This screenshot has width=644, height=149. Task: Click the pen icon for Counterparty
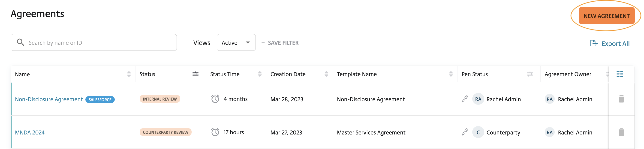465,132
